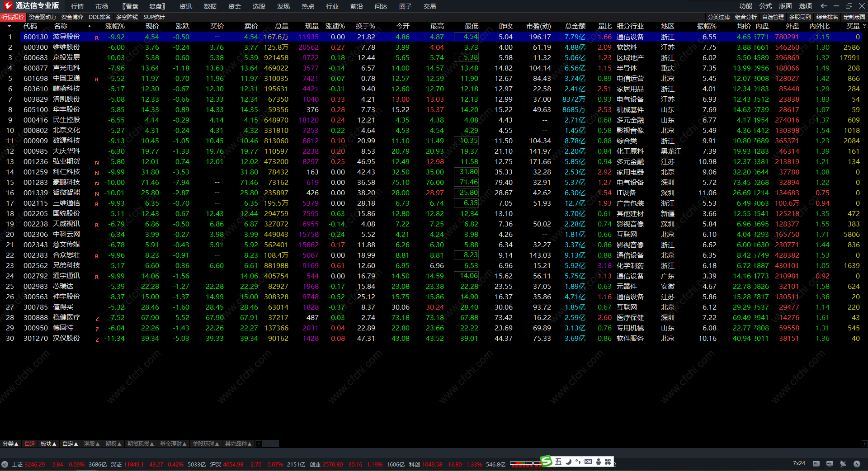Switch to the 资金驱动力 tab
This screenshot has width=868, height=471.
pos(42,17)
